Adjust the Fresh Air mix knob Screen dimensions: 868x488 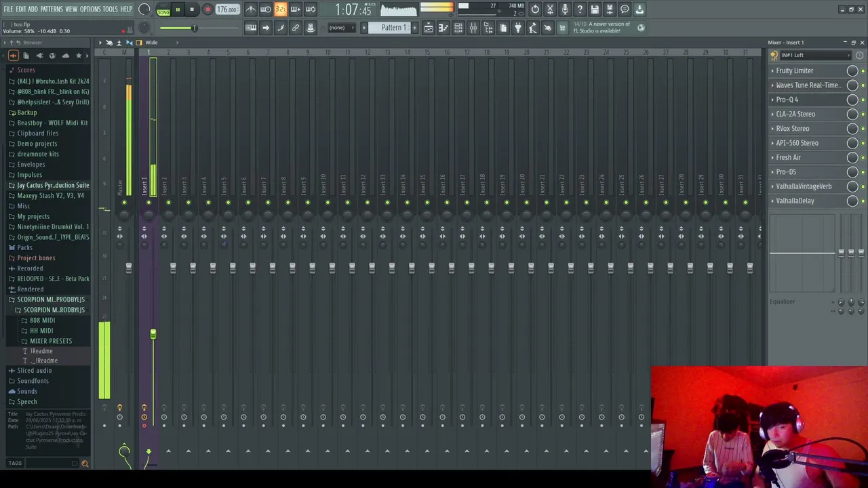pos(852,157)
